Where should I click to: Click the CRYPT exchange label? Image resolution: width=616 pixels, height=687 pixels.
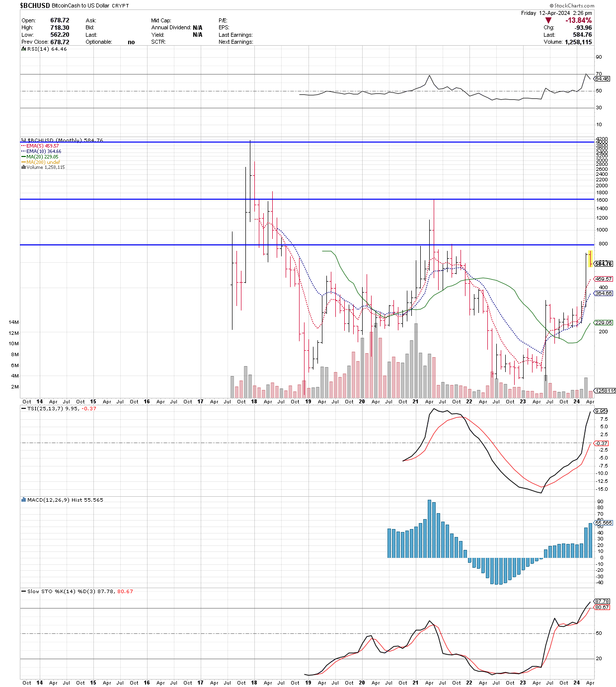pos(120,6)
